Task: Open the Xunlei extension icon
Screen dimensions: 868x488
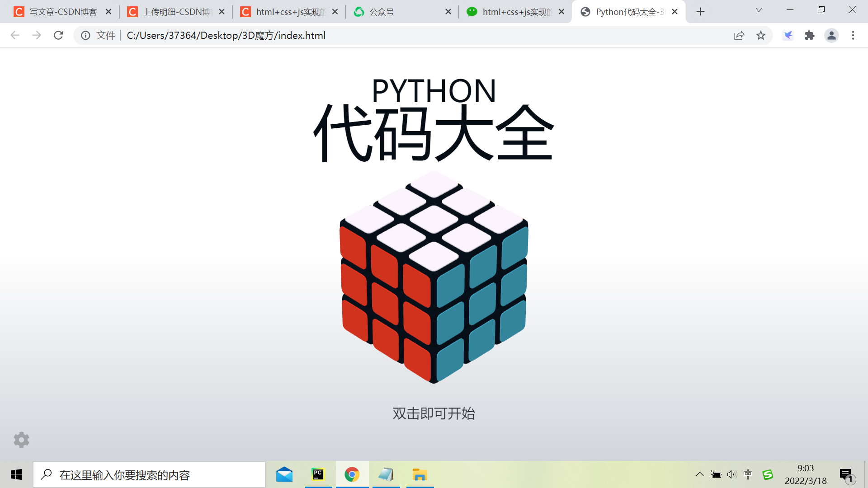Action: pyautogui.click(x=788, y=35)
